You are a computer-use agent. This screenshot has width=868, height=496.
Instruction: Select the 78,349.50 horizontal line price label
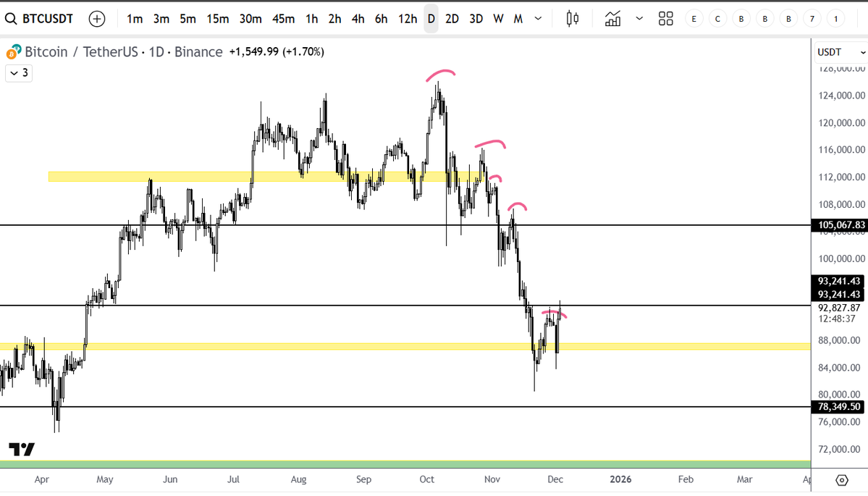[x=838, y=407]
